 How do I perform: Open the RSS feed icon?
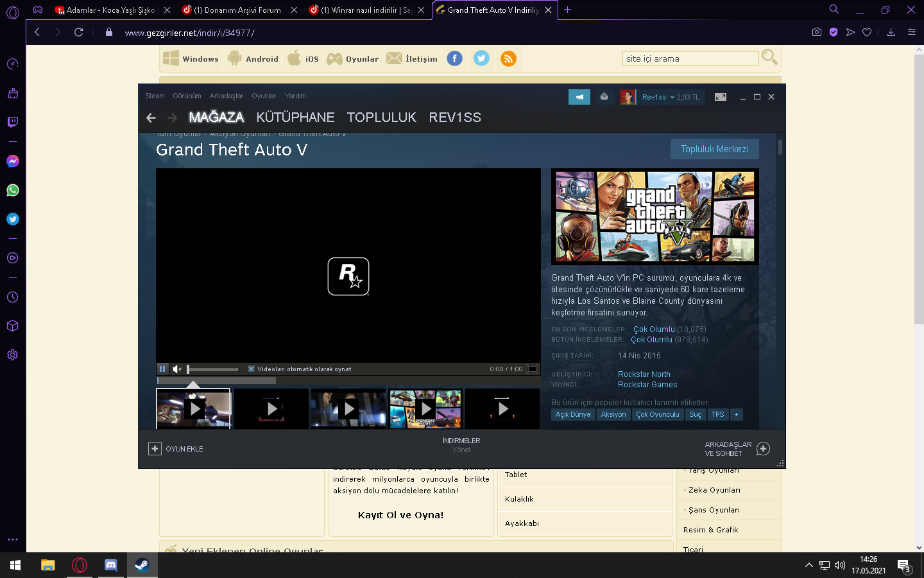click(508, 58)
